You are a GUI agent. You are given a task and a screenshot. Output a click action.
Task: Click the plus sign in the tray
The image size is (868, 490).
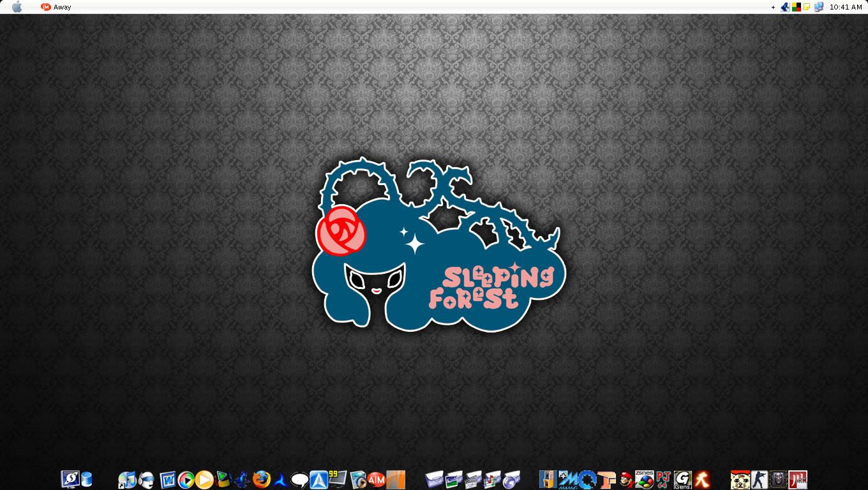click(773, 7)
